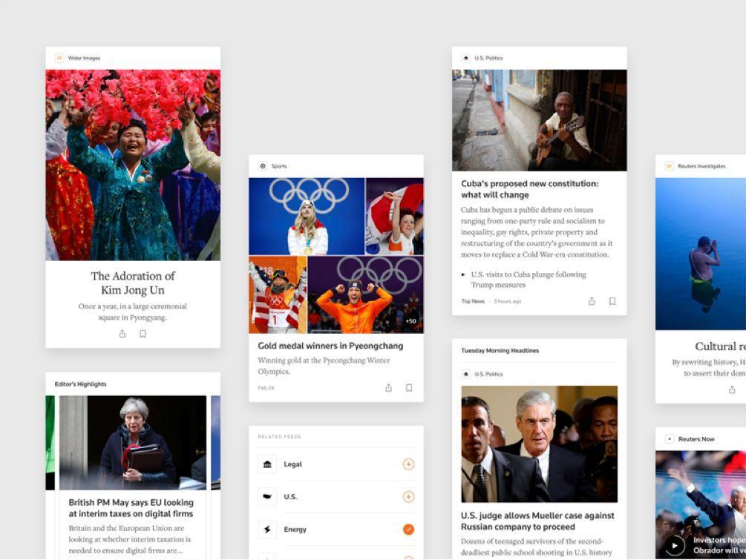Open the Mueller courtroom photo
The height and width of the screenshot is (560, 746).
(x=539, y=444)
